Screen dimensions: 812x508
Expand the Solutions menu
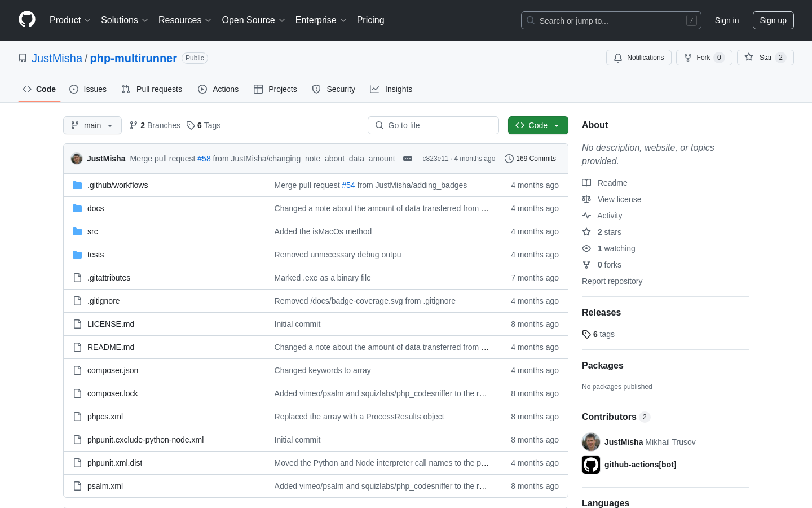(x=125, y=20)
